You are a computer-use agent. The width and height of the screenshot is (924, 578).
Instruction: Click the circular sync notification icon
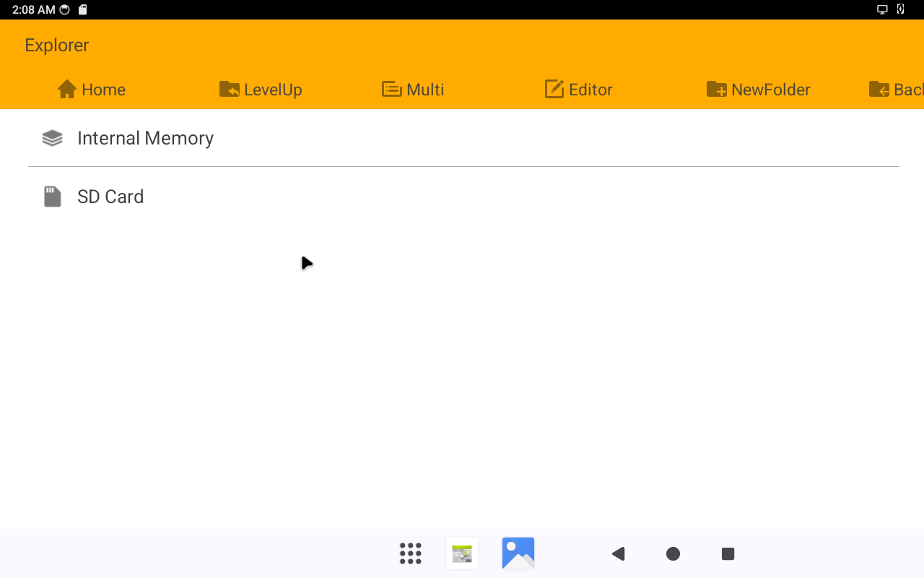[x=65, y=9]
